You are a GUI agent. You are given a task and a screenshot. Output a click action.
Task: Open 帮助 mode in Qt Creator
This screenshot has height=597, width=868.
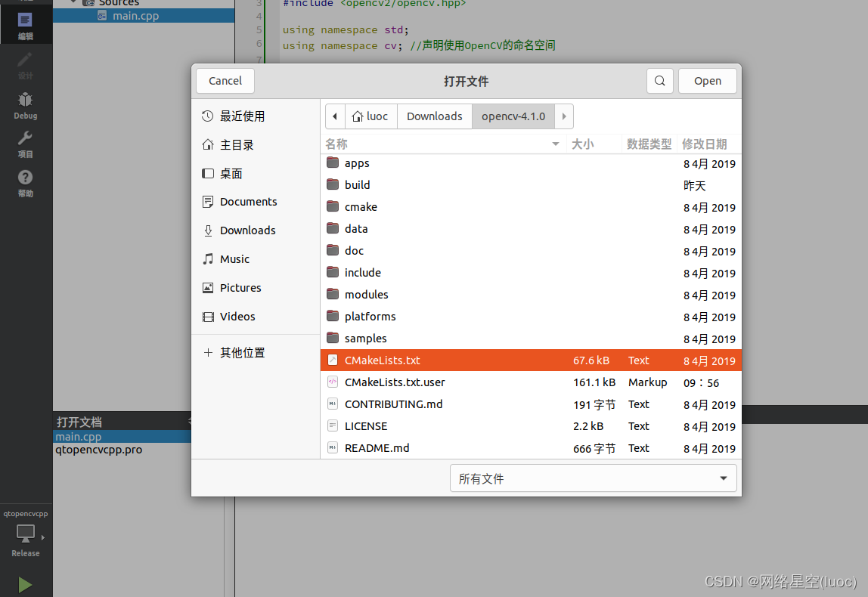coord(26,184)
